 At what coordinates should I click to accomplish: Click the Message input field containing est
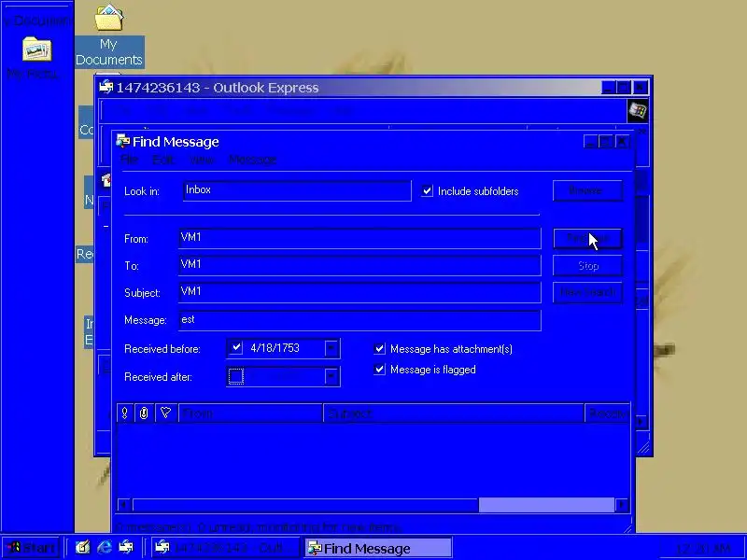[x=359, y=320]
